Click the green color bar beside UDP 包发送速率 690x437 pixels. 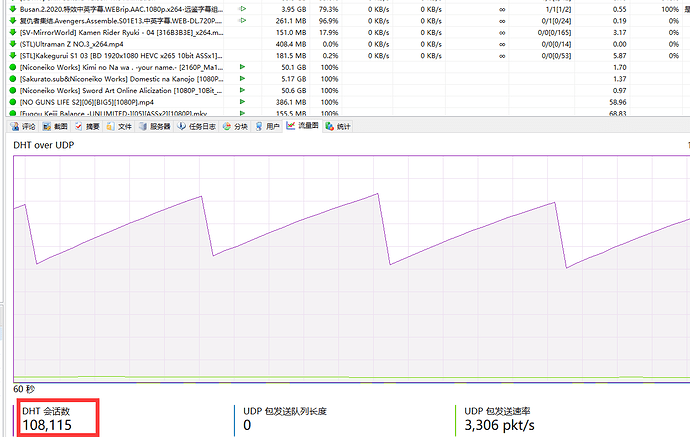point(455,420)
